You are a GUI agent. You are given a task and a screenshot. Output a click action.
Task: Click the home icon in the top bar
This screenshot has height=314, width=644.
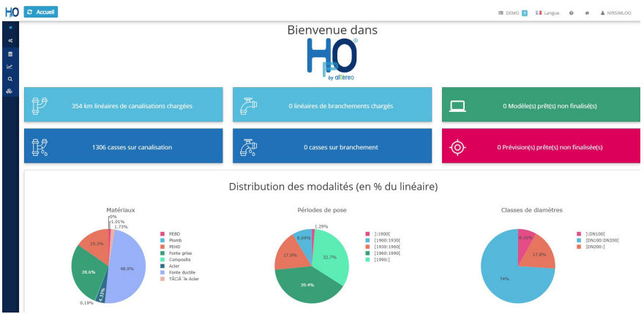(x=587, y=12)
